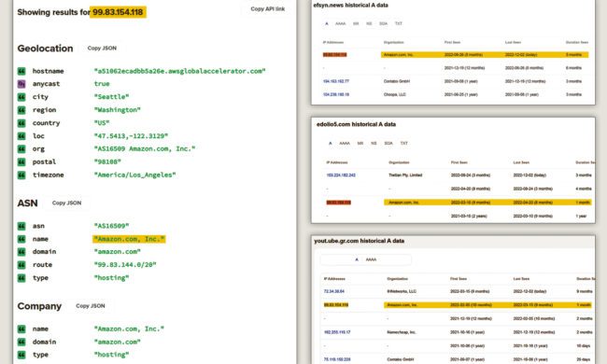Click the Copy API link button
This screenshot has width=607, height=364.
(x=267, y=9)
